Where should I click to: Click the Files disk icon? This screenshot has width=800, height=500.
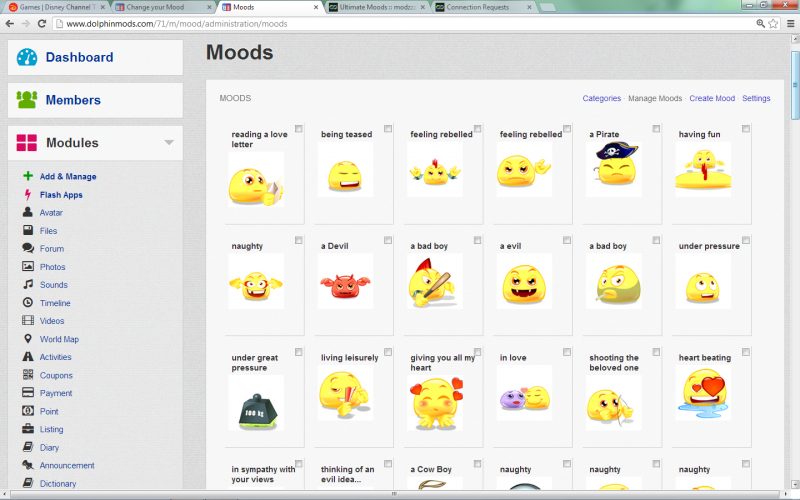[28, 230]
